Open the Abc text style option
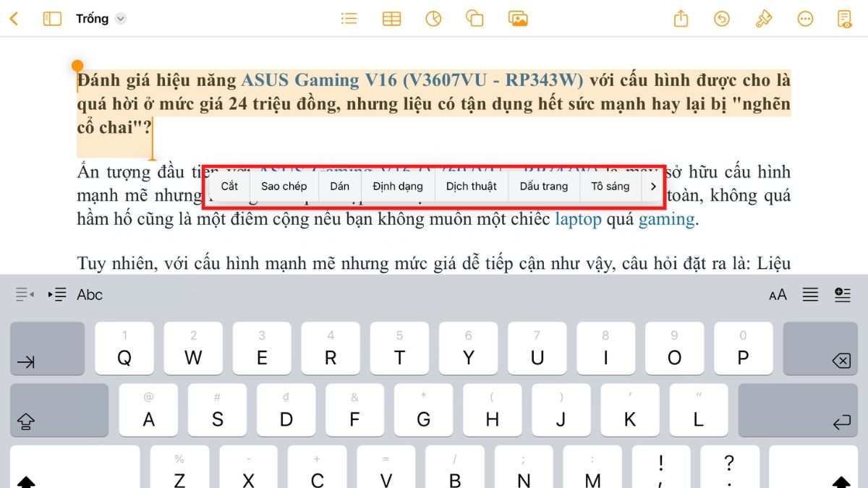 tap(90, 294)
